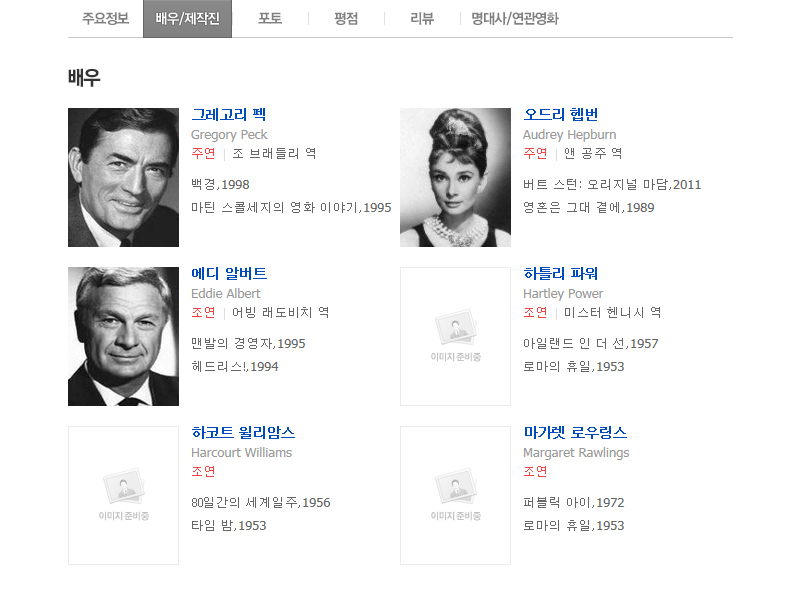Click the English name Eddie Albert

click(226, 294)
